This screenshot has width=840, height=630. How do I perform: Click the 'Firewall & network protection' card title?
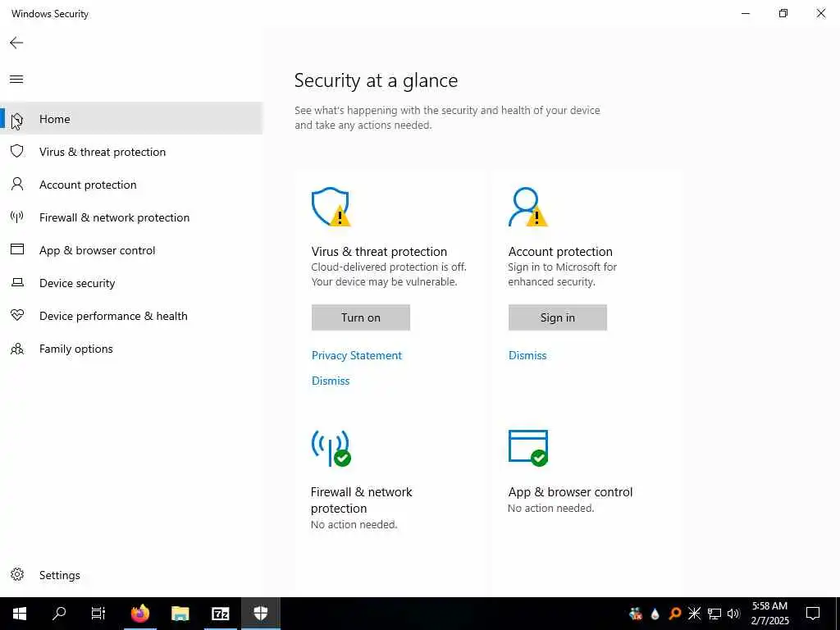362,500
